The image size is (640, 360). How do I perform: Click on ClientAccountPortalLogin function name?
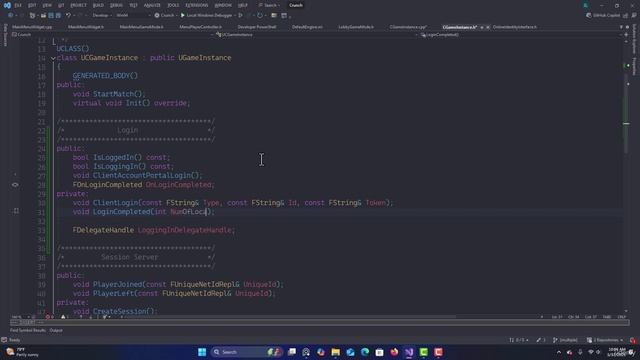tap(142, 176)
